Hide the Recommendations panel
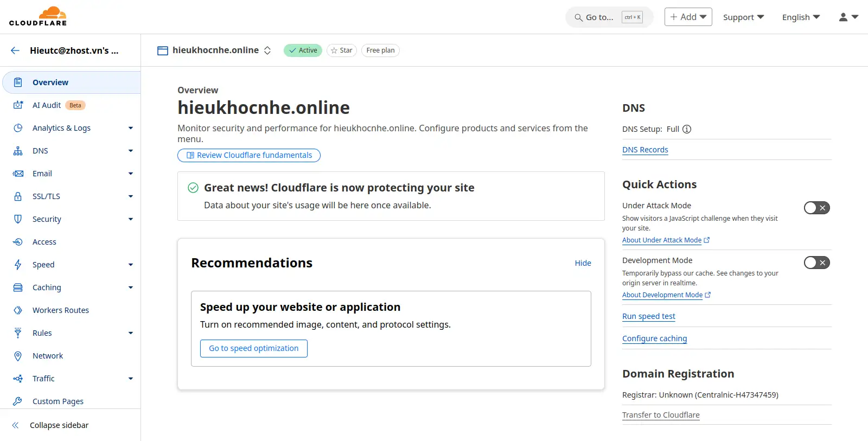The image size is (868, 441). (583, 263)
